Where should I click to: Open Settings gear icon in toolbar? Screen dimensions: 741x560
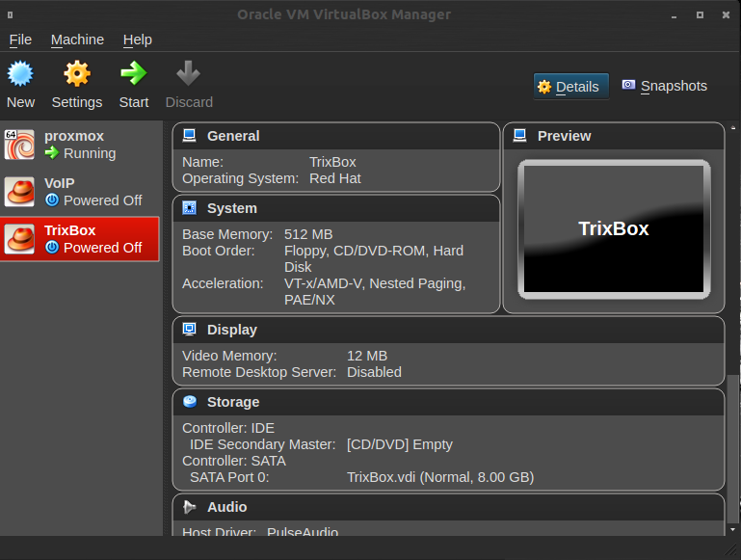tap(77, 73)
